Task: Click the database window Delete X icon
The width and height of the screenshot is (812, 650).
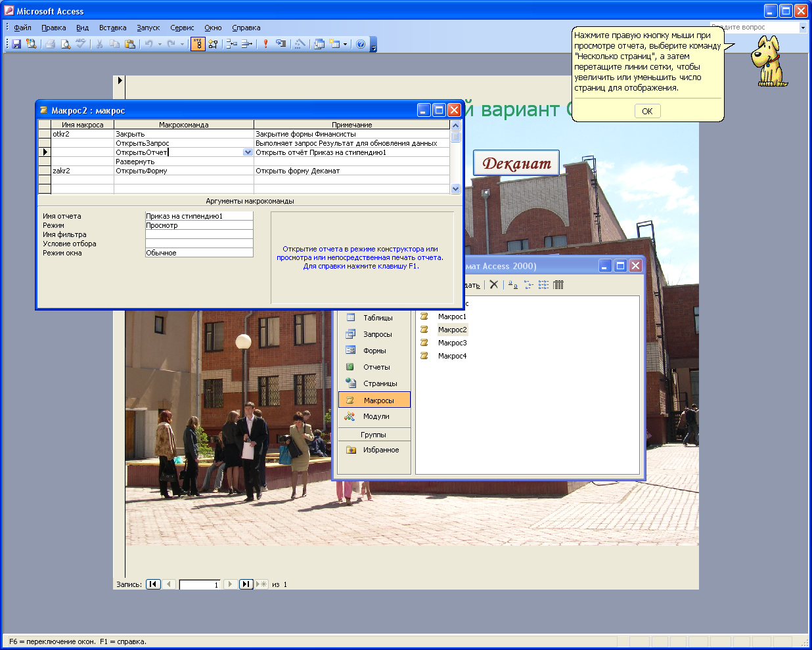Action: pos(494,284)
